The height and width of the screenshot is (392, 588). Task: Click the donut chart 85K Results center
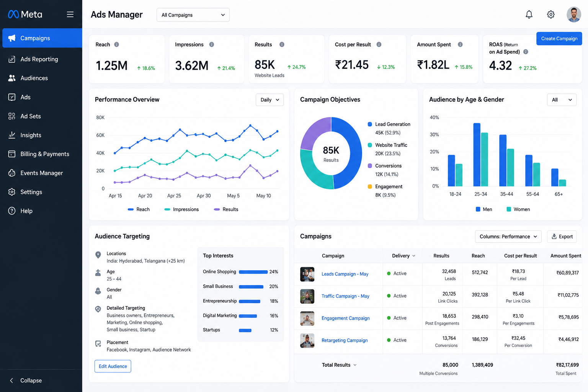click(x=331, y=154)
